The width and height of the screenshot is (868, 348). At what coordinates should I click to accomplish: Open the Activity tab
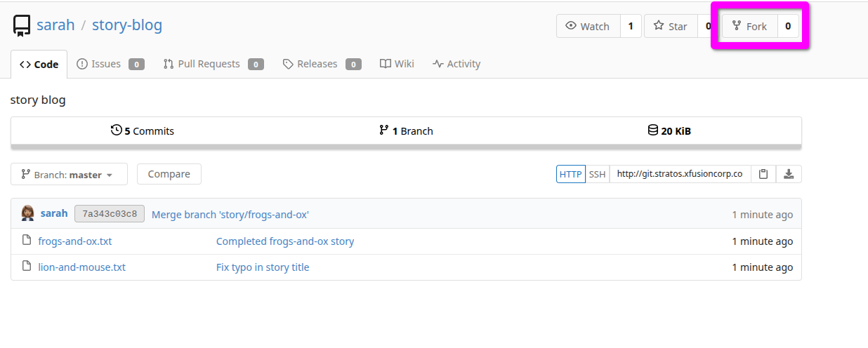tap(456, 64)
